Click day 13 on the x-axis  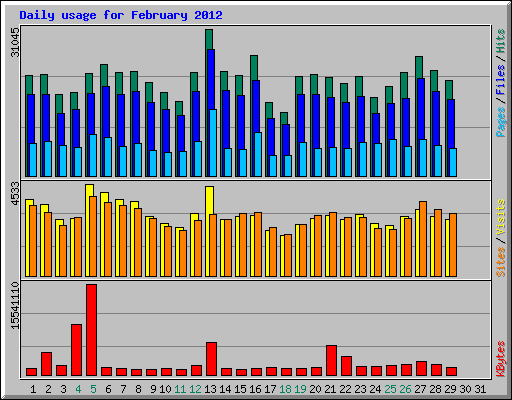click(x=210, y=389)
